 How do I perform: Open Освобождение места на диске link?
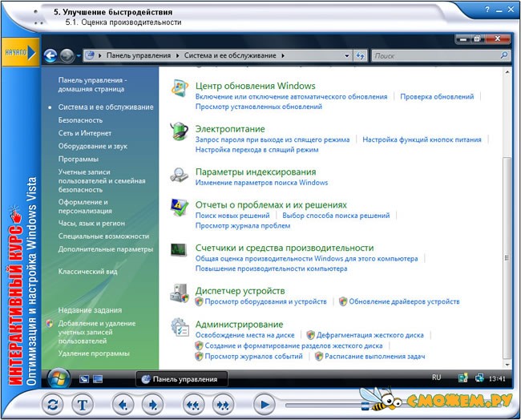[x=245, y=335]
